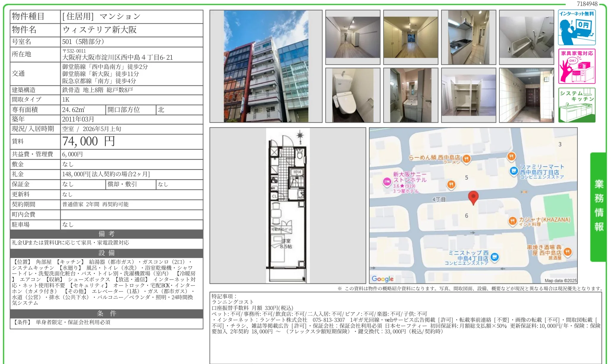Click the 74,000円 rent value field
This screenshot has width=611, height=364.
click(x=89, y=141)
